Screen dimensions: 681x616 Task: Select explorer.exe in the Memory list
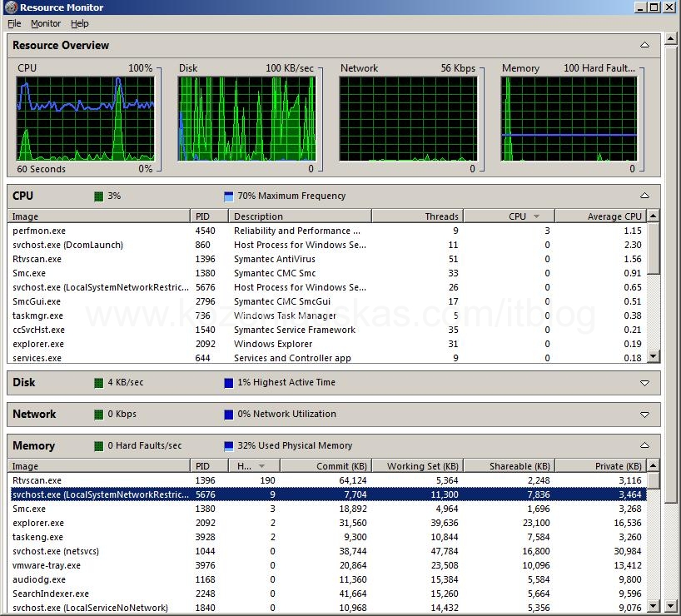click(327, 523)
